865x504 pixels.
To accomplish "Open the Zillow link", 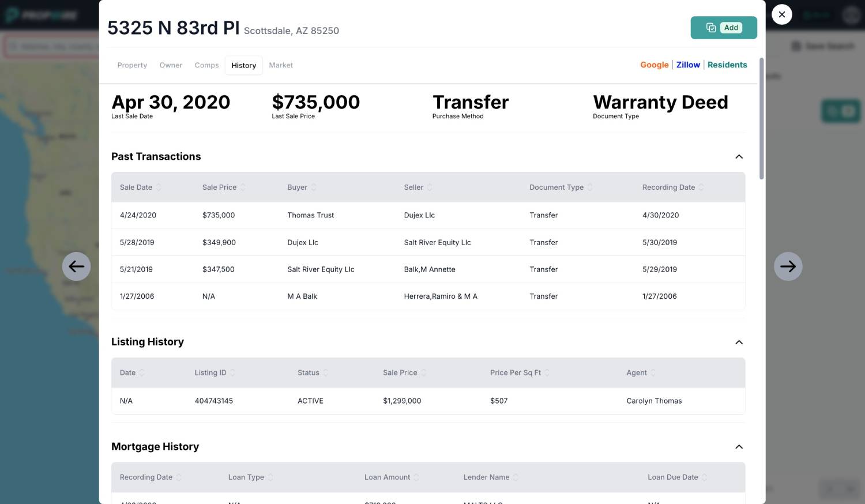I will (688, 65).
